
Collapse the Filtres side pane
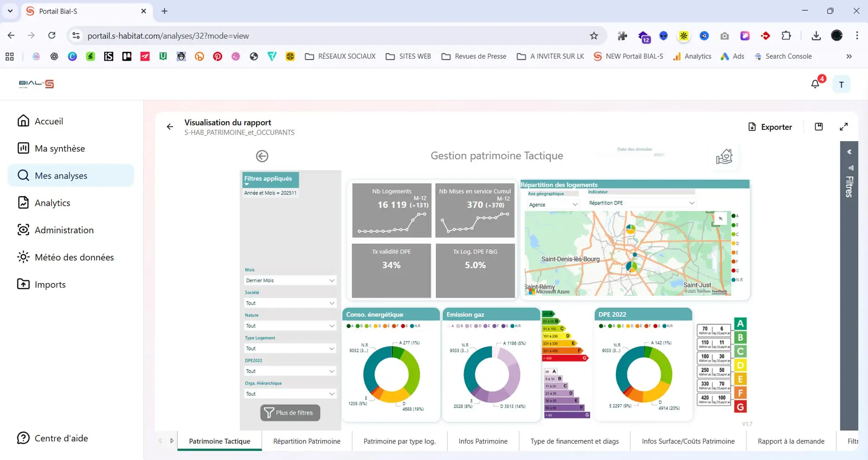click(849, 152)
